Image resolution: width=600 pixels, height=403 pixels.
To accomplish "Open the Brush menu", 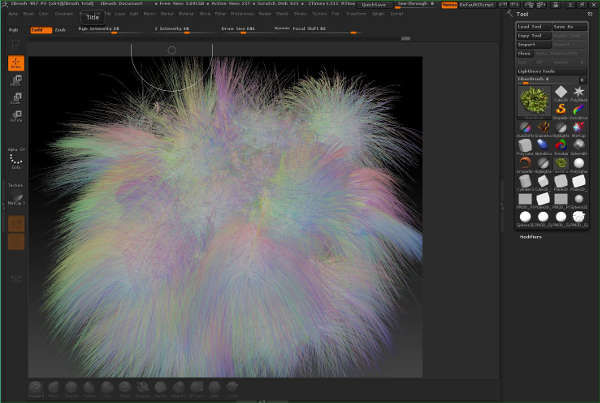I will [x=28, y=13].
